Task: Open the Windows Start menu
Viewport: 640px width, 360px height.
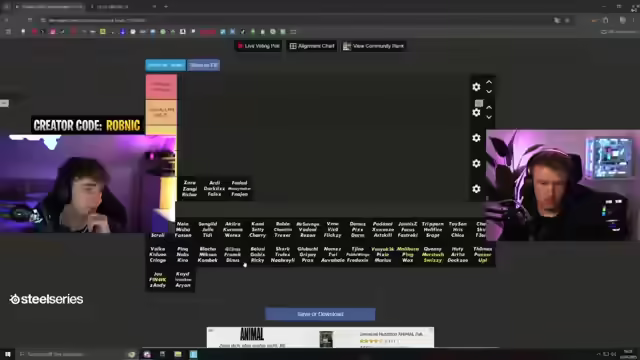Action: click(x=7, y=354)
